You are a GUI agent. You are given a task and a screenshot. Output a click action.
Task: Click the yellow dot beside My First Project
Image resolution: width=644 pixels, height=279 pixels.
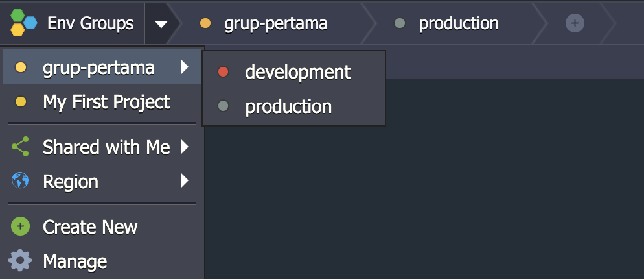click(x=21, y=102)
